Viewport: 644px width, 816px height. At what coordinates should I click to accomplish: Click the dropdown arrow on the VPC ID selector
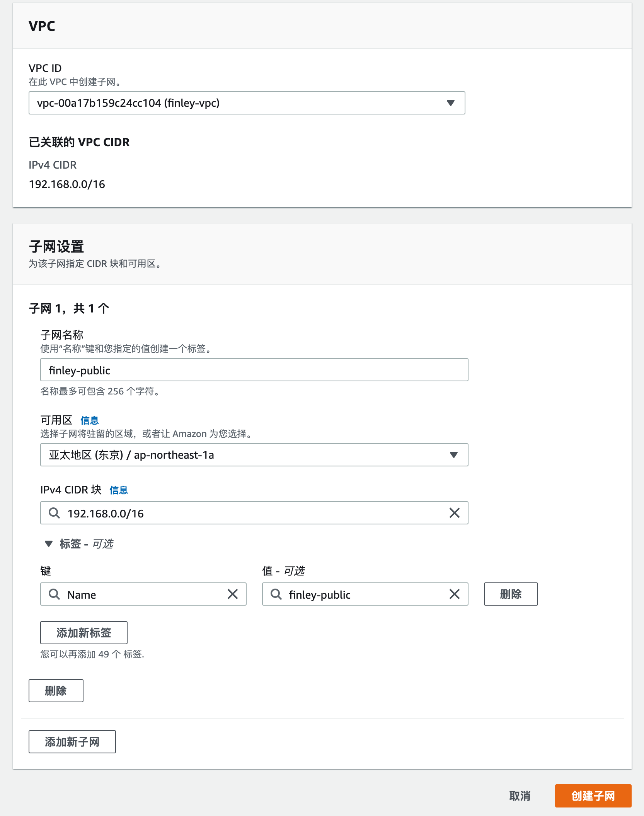tap(450, 103)
